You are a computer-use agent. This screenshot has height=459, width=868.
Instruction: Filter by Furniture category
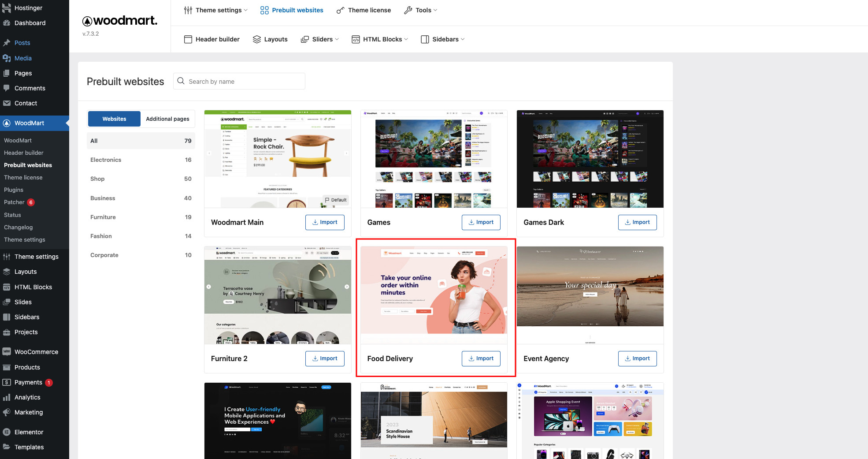[141, 217]
